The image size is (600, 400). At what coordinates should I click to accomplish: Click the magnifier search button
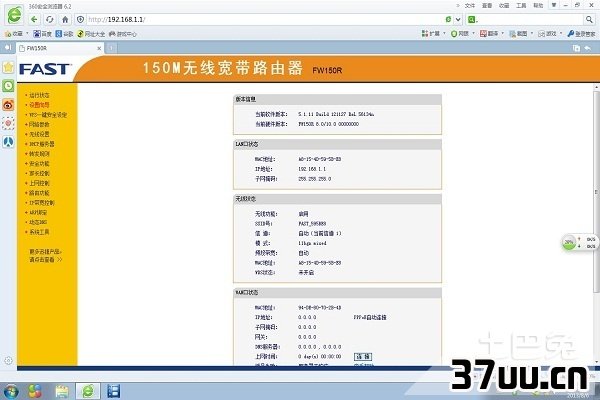tap(589, 19)
